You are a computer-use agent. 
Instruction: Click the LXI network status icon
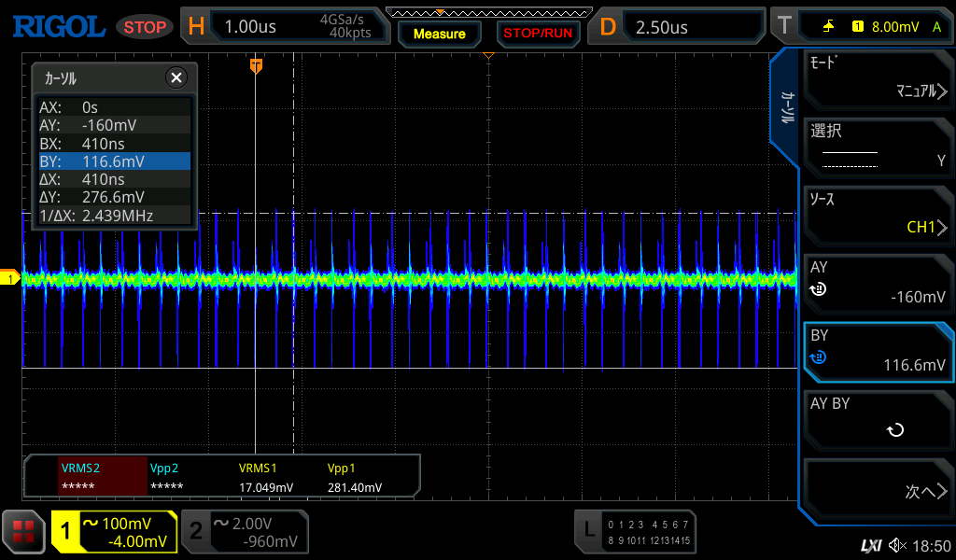tap(870, 545)
